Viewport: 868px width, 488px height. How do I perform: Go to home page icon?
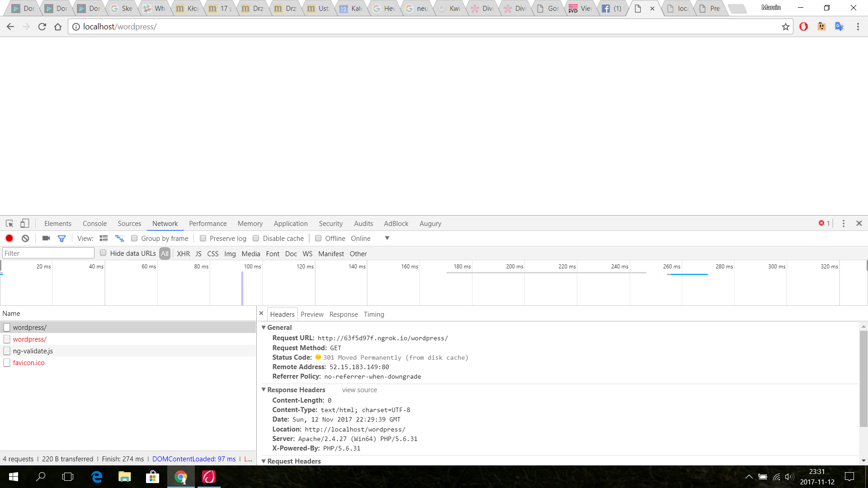click(58, 27)
